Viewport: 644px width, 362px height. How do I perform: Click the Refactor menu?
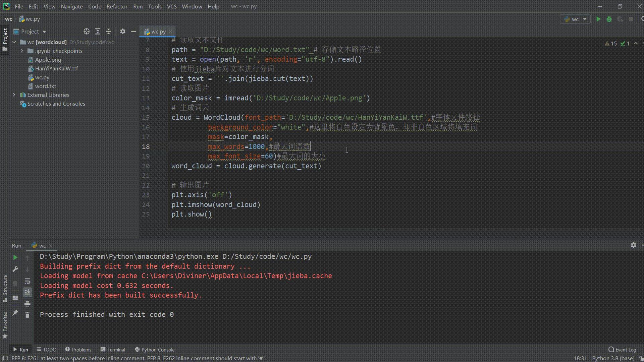[116, 6]
